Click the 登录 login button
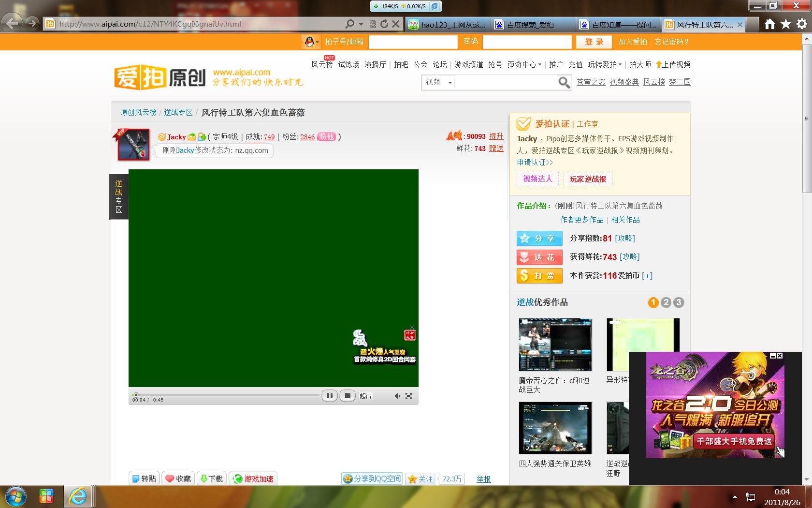The width and height of the screenshot is (812, 508). pos(594,42)
